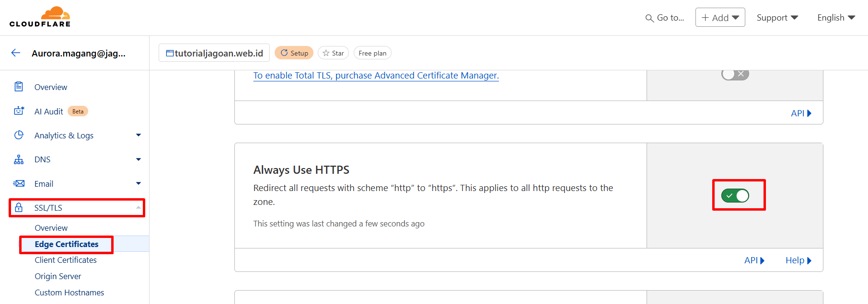The image size is (868, 304).
Task: Open the Add dropdown
Action: (720, 17)
